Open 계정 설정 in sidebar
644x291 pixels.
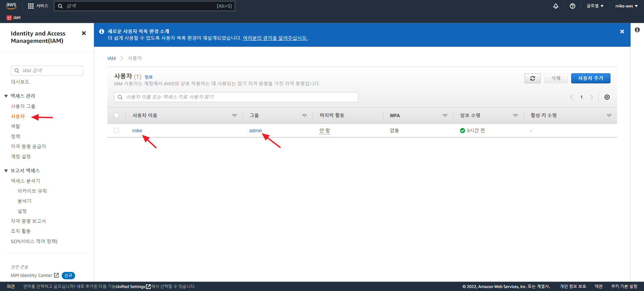pyautogui.click(x=21, y=156)
